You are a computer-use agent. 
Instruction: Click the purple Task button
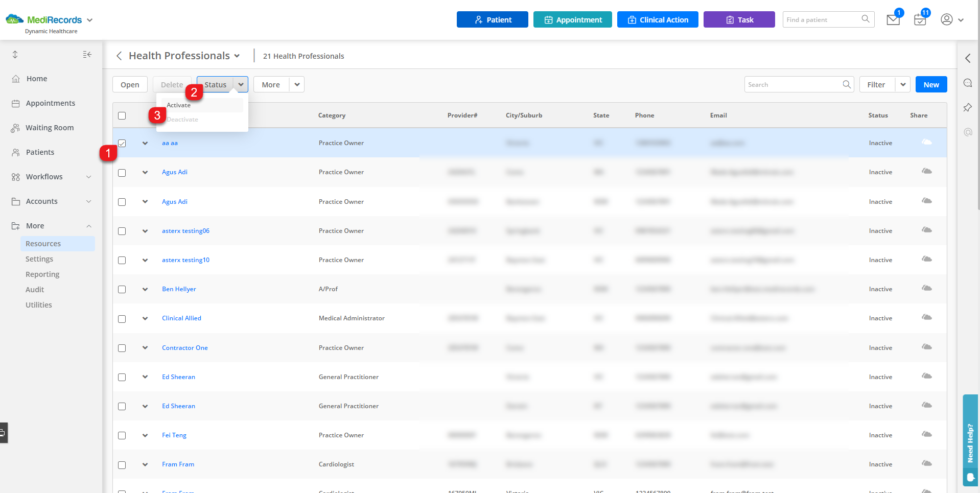pos(739,19)
